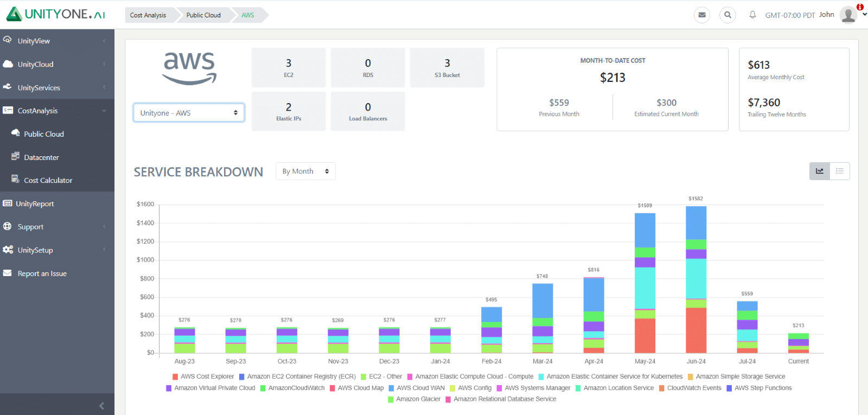Screen dimensions: 868x415
Task: Go to Cost Analysis breadcrumb
Action: click(x=148, y=15)
